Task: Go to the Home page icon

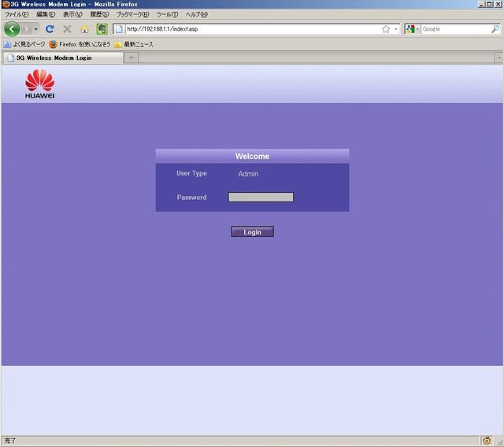Action: pos(84,29)
